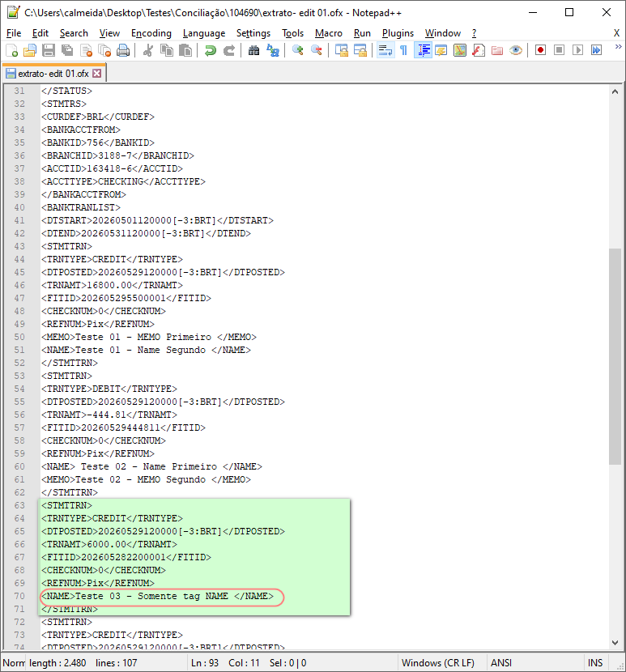
Task: Click line number 63 in margin
Action: [19, 505]
